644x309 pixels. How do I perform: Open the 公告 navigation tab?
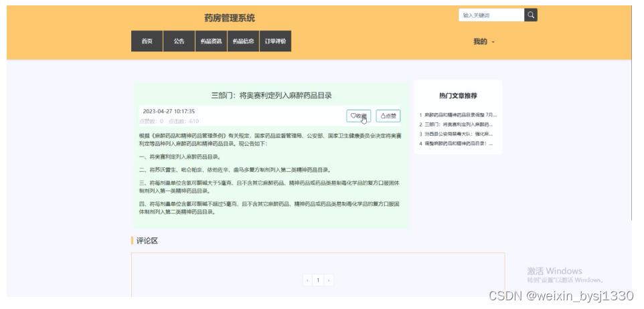coord(179,41)
